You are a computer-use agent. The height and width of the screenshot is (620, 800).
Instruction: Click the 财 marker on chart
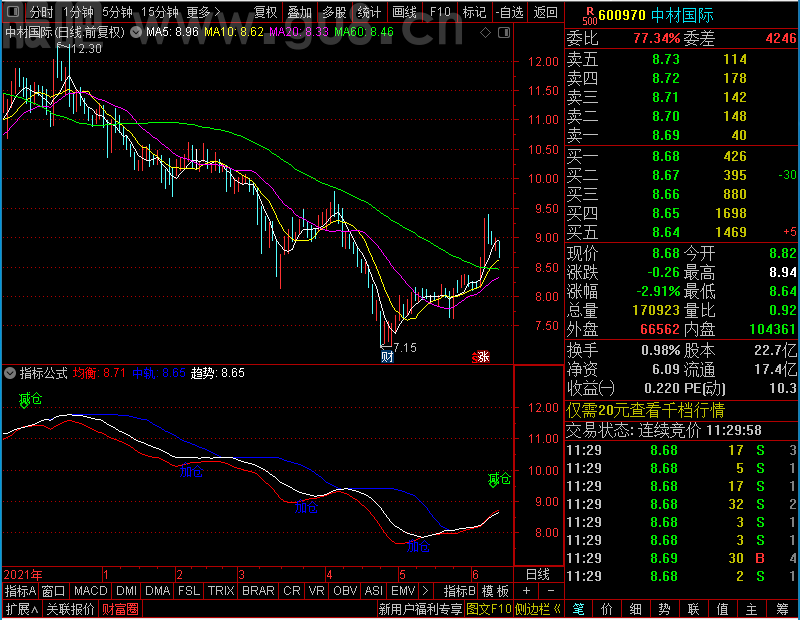point(387,356)
